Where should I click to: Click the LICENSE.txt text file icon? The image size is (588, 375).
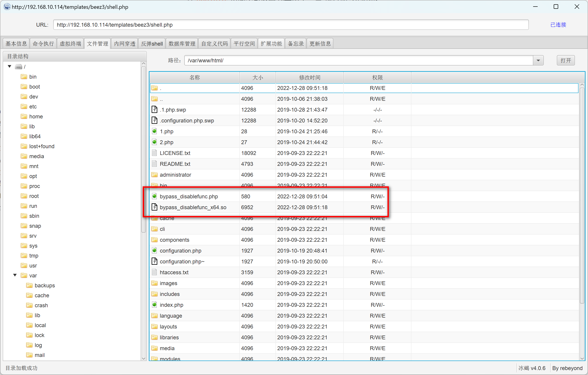[154, 153]
